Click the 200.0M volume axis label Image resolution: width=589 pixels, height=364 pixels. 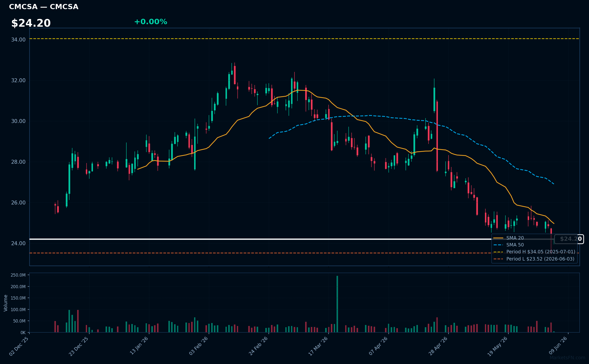coord(18,287)
